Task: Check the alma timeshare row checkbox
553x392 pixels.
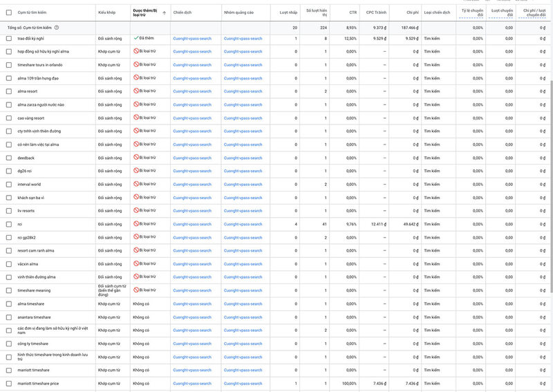Action: tap(9, 304)
